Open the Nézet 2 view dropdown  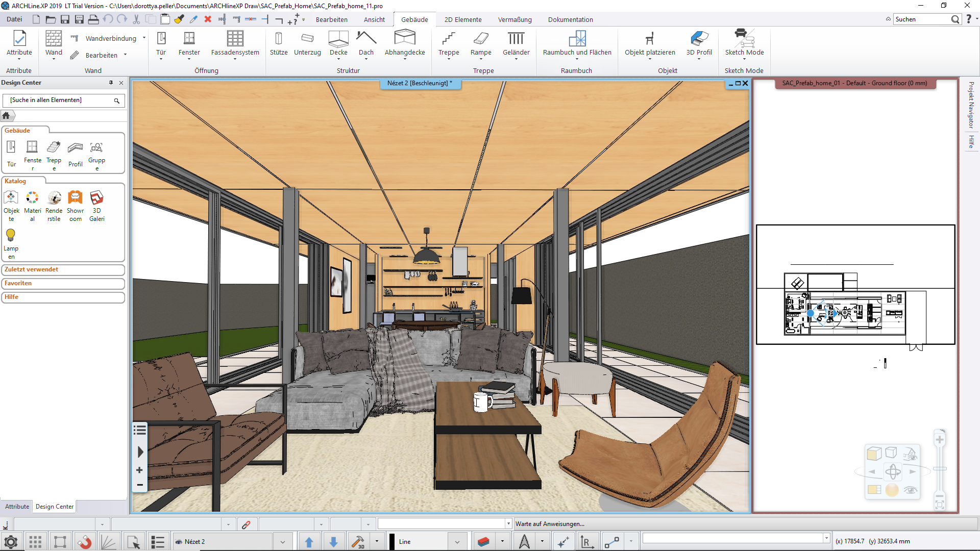[x=282, y=542]
